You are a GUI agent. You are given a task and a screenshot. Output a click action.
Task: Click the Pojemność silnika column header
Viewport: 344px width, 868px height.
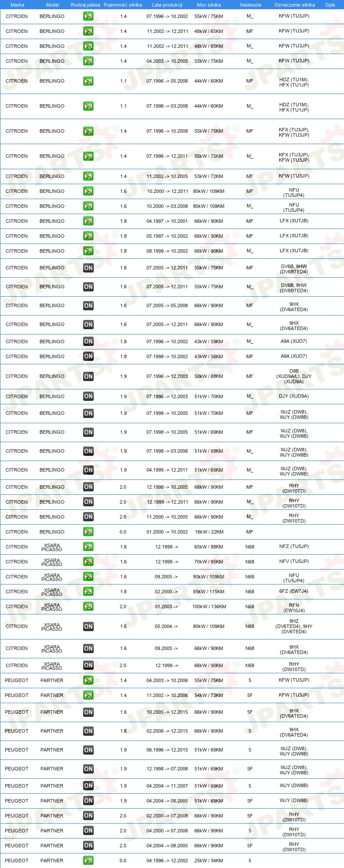(x=123, y=5)
